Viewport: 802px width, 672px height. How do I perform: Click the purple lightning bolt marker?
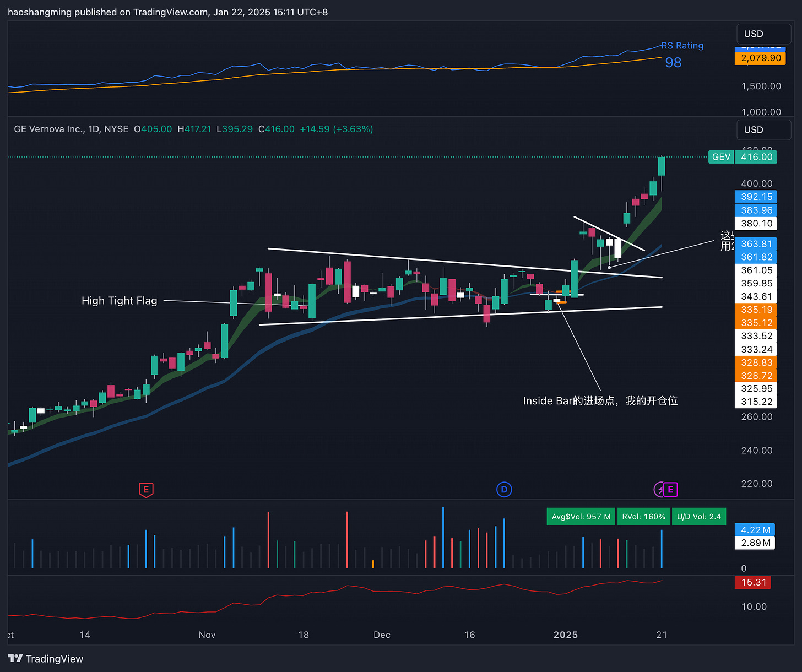659,489
